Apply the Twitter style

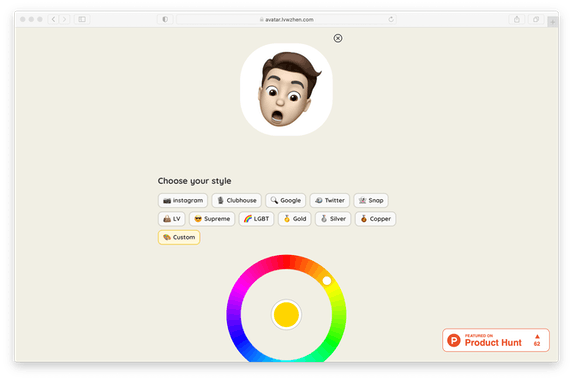point(330,200)
